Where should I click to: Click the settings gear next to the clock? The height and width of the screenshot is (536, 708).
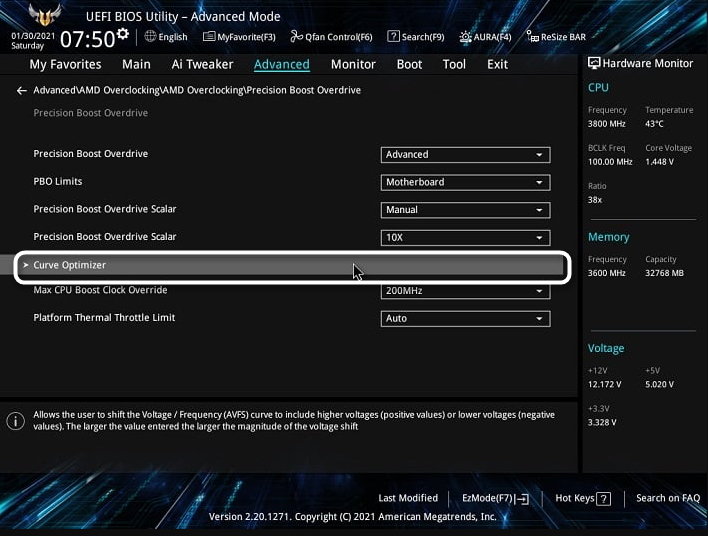click(x=122, y=34)
